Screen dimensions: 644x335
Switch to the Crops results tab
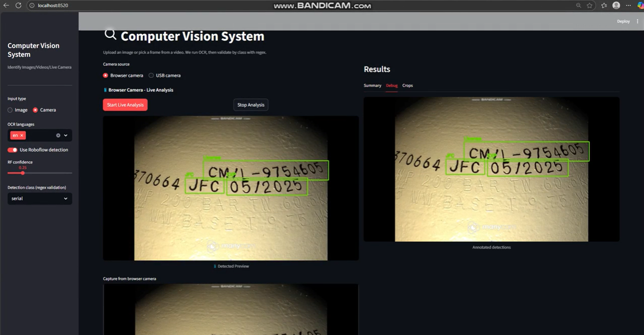[x=407, y=86]
